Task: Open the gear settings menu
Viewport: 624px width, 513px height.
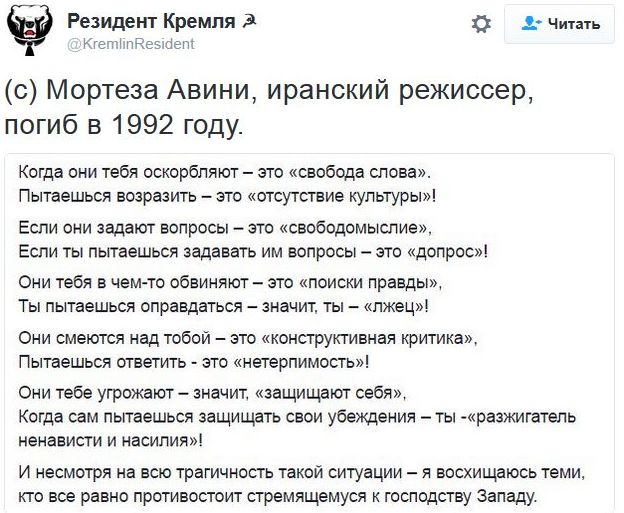Action: [481, 24]
